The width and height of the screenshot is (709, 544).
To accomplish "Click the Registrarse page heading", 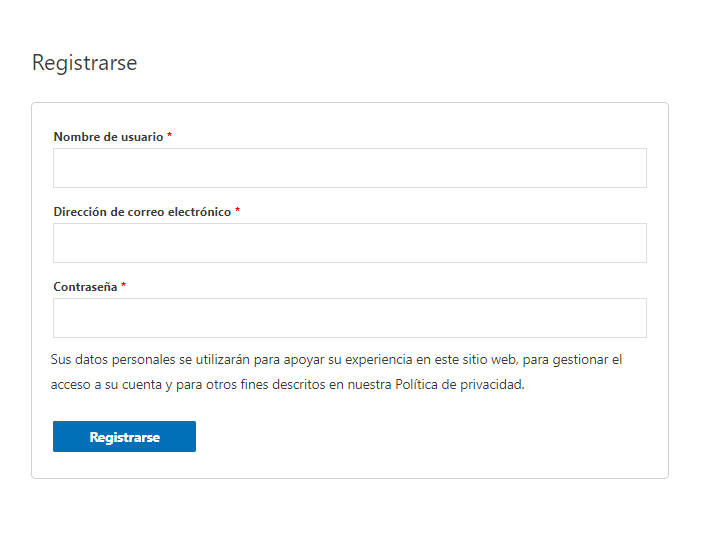I will [x=85, y=62].
